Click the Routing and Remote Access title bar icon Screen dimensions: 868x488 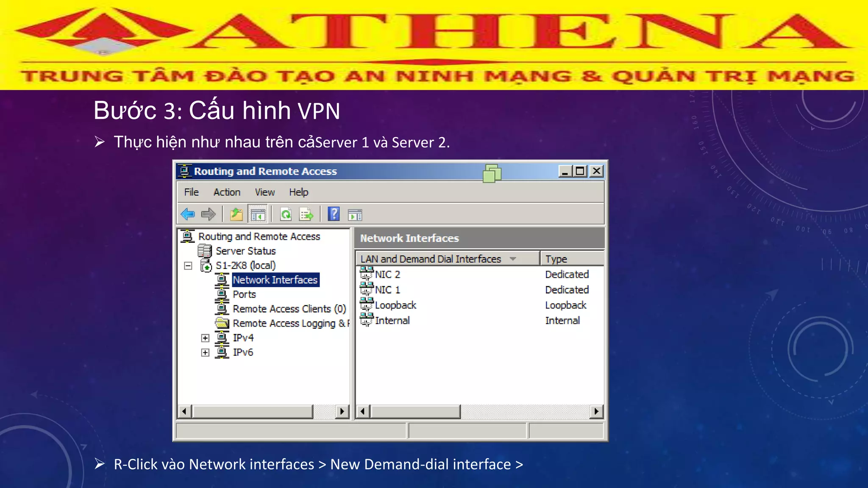(185, 171)
